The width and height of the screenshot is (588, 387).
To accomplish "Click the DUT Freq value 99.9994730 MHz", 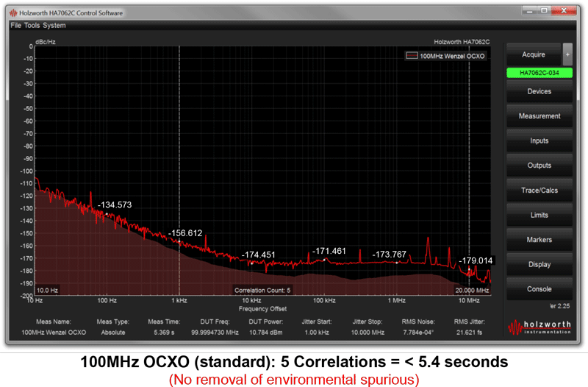I will click(215, 333).
